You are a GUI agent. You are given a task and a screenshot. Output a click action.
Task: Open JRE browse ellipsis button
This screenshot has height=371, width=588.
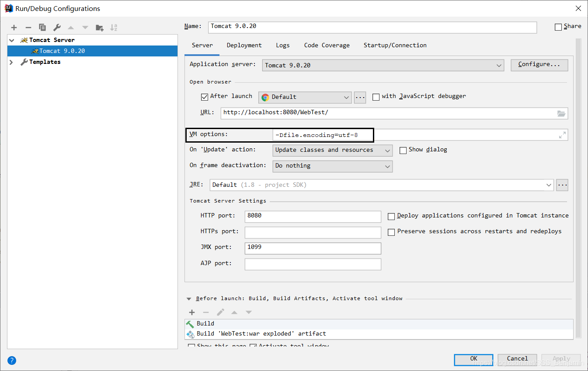[x=562, y=185]
